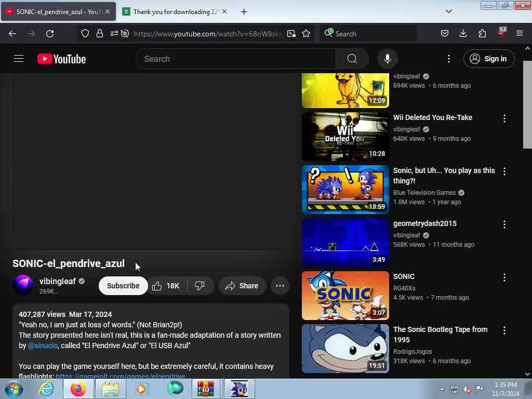532x399 pixels.
Task: Click the page vertical scrollbar thumb
Action: (x=527, y=104)
